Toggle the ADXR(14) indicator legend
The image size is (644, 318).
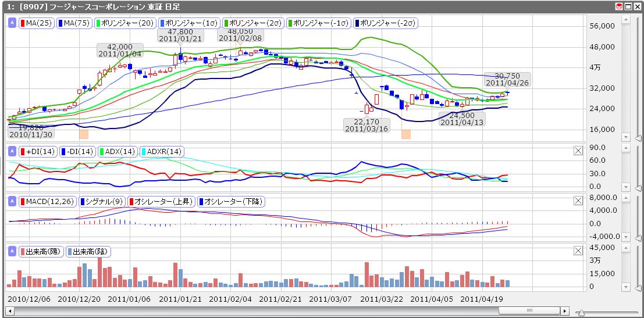point(161,152)
